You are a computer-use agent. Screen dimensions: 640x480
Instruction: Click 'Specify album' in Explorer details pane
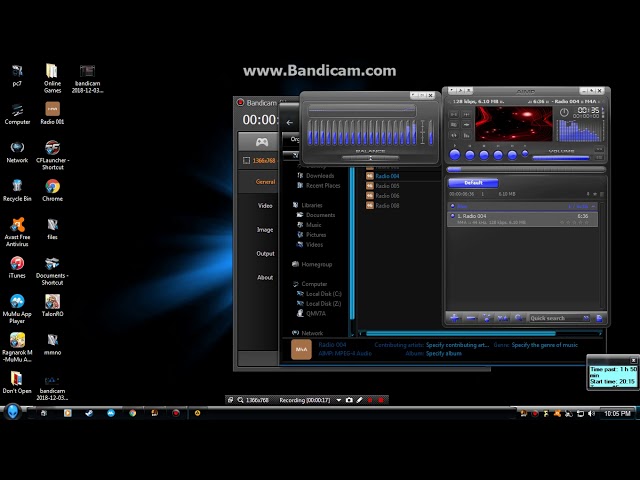(444, 353)
